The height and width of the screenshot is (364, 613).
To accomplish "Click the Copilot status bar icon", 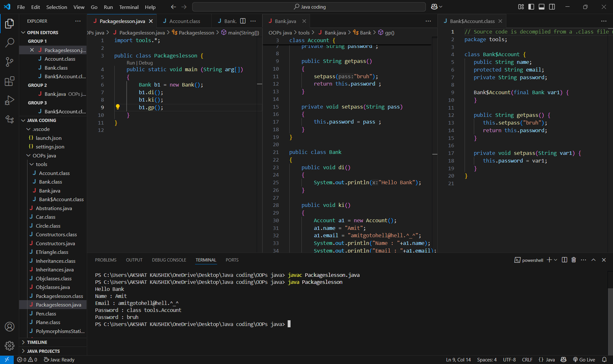I will tap(564, 359).
